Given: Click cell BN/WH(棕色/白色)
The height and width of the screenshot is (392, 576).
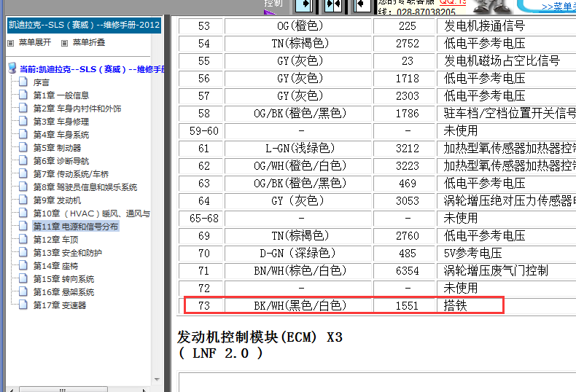Looking at the screenshot, I should [300, 271].
